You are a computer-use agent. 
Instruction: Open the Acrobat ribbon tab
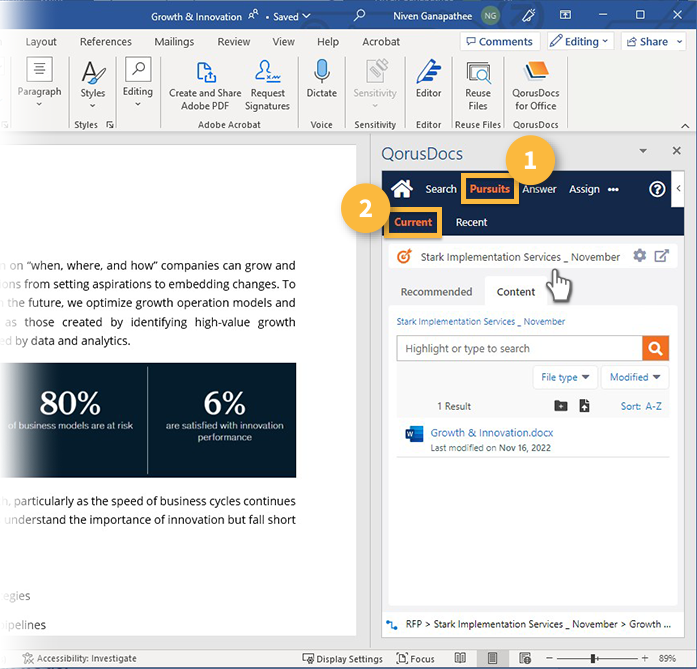381,42
